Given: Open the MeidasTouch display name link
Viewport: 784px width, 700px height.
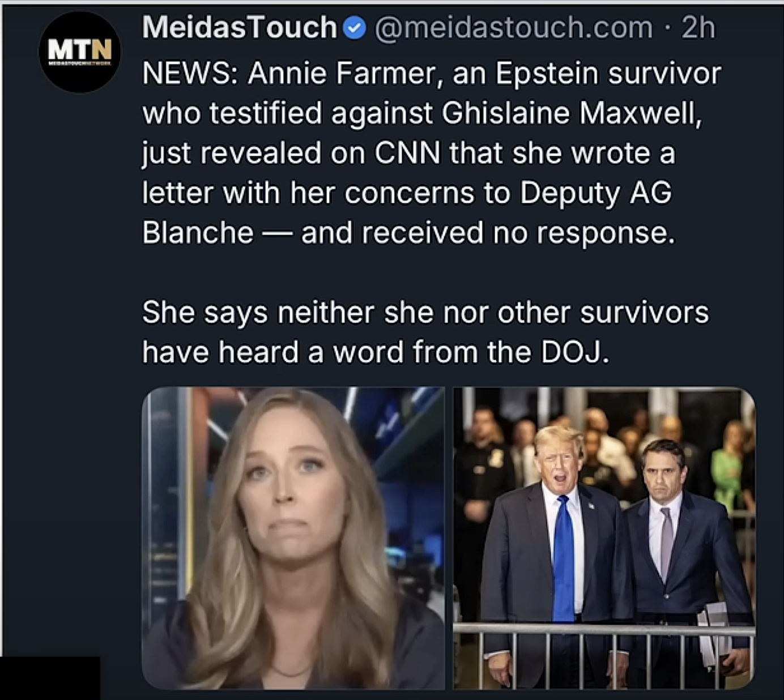Looking at the screenshot, I should coord(240,27).
